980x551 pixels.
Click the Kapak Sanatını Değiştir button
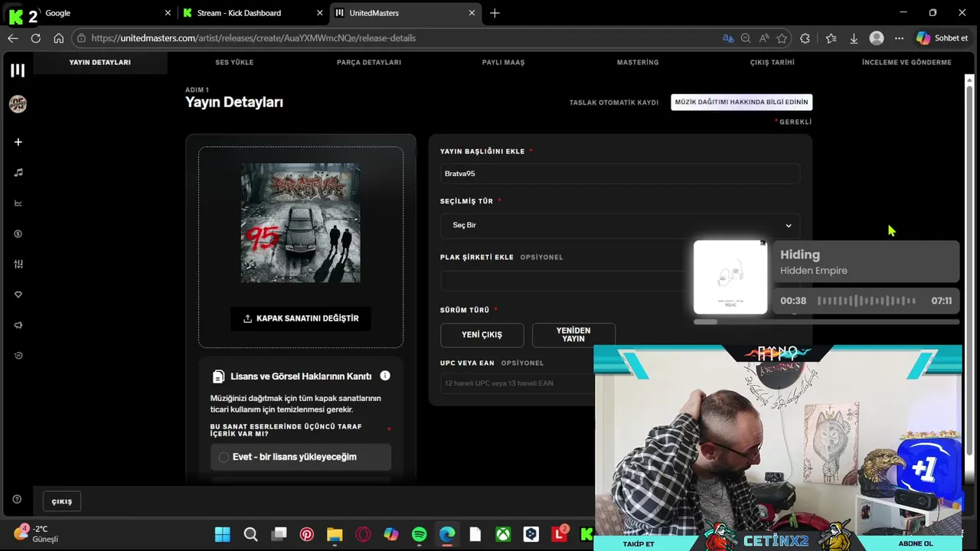coord(301,318)
